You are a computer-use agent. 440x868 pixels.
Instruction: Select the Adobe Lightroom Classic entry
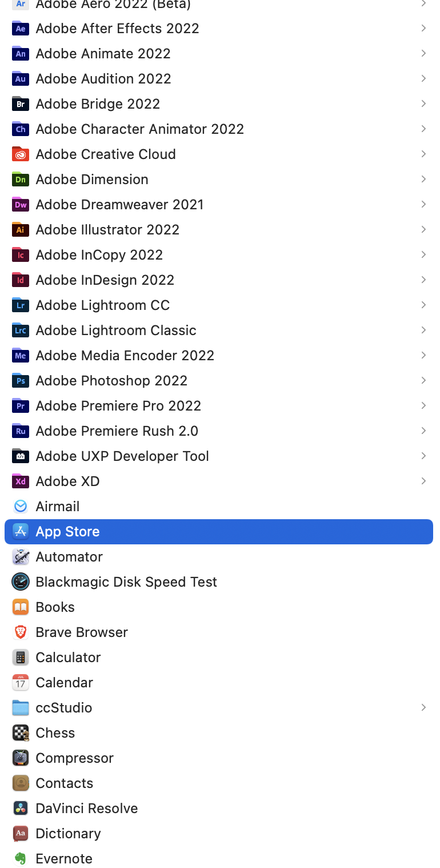click(x=219, y=330)
